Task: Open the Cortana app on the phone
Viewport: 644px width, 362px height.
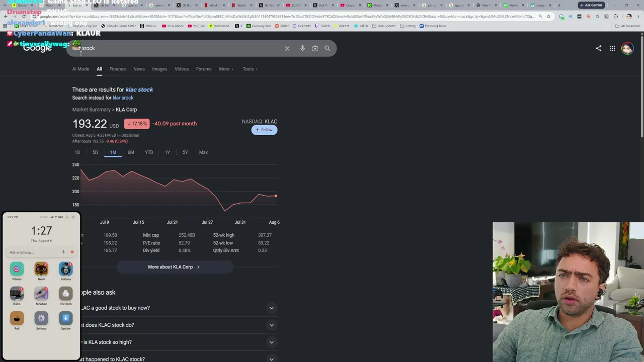Action: [65, 269]
